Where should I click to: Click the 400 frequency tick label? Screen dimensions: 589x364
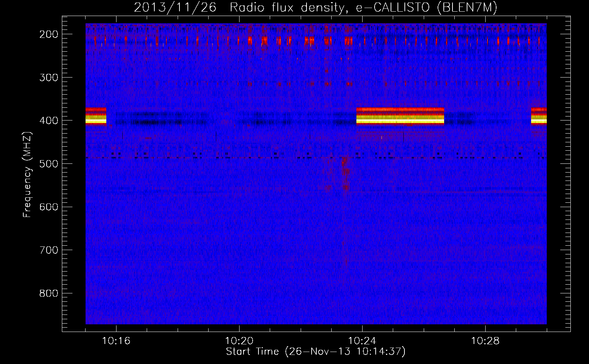[49, 120]
